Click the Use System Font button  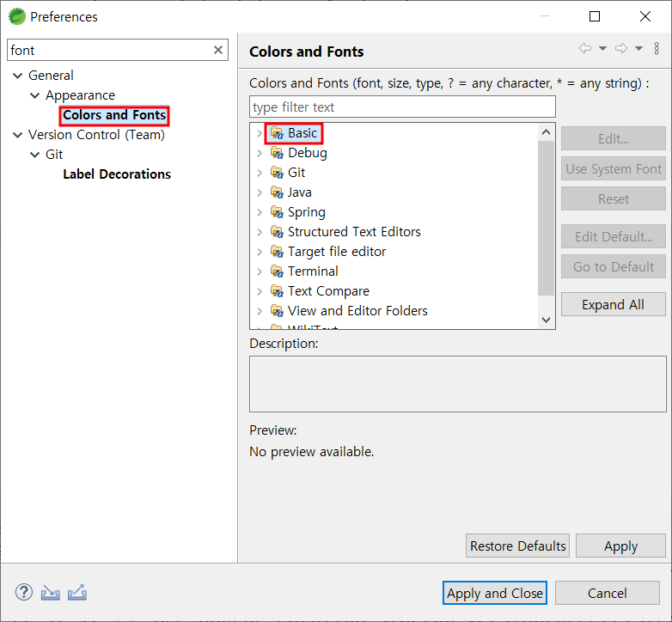(614, 168)
